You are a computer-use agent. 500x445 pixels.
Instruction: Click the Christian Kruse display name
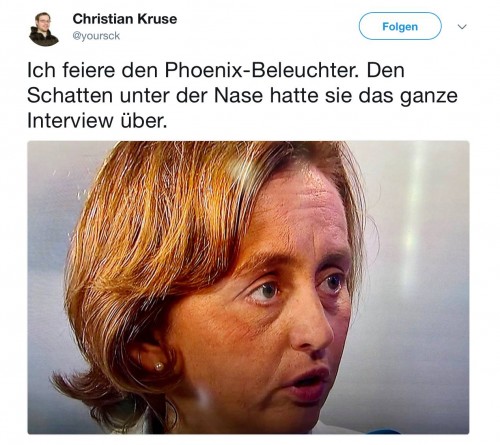tap(125, 19)
